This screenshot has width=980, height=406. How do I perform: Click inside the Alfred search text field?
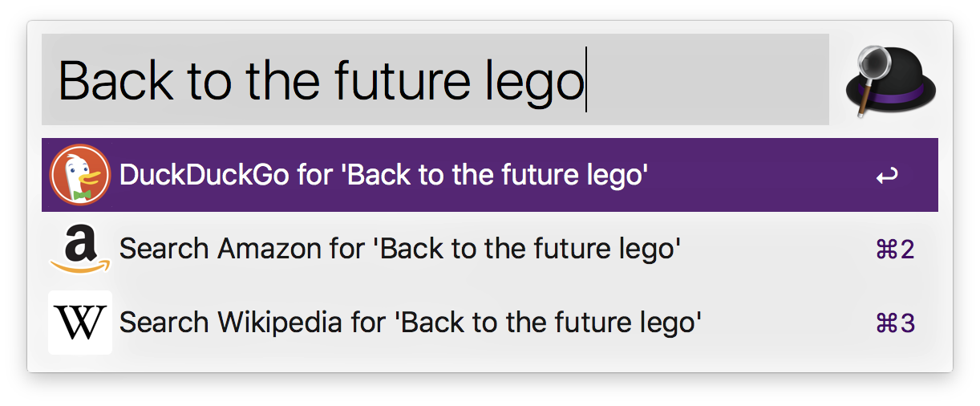point(435,79)
